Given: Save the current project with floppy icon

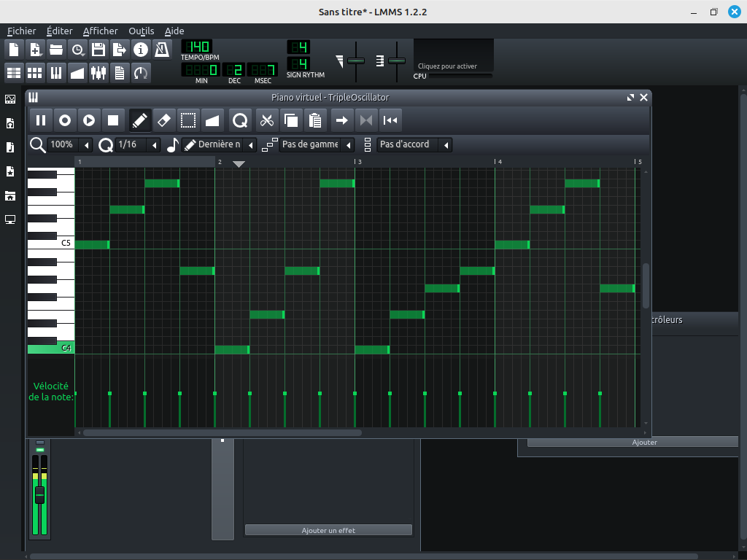Looking at the screenshot, I should [x=98, y=50].
